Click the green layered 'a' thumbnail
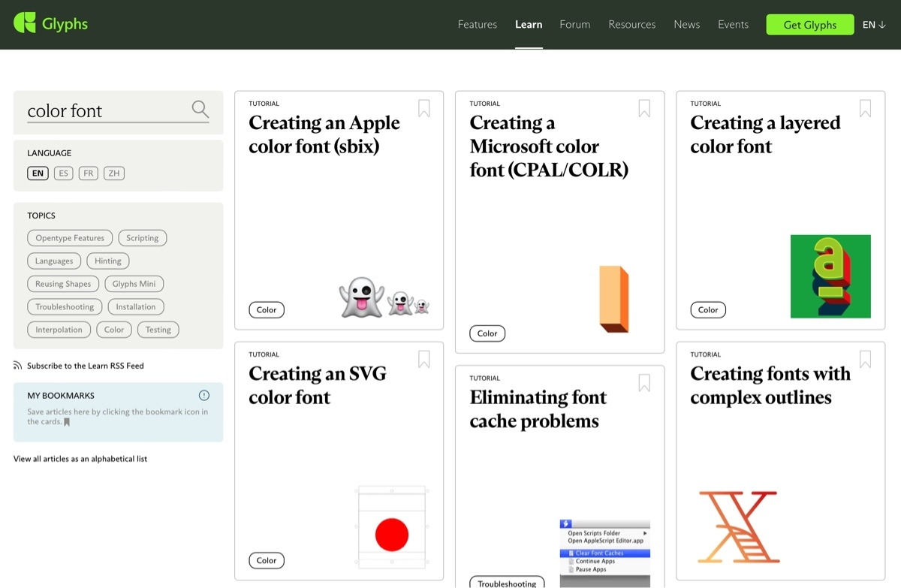The width and height of the screenshot is (901, 588). [830, 276]
